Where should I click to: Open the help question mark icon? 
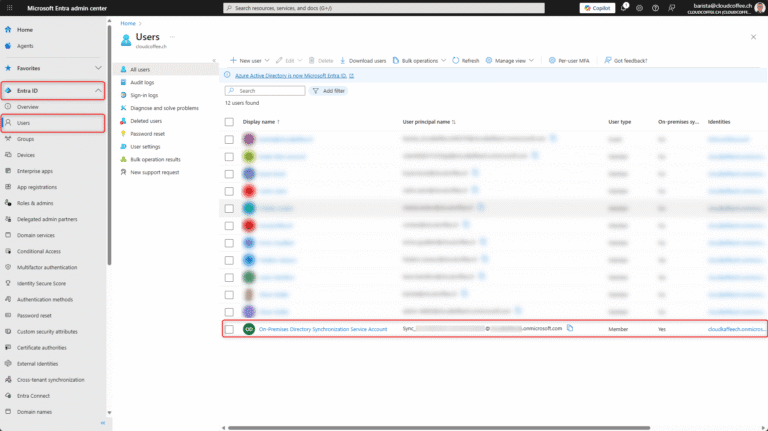(x=655, y=8)
